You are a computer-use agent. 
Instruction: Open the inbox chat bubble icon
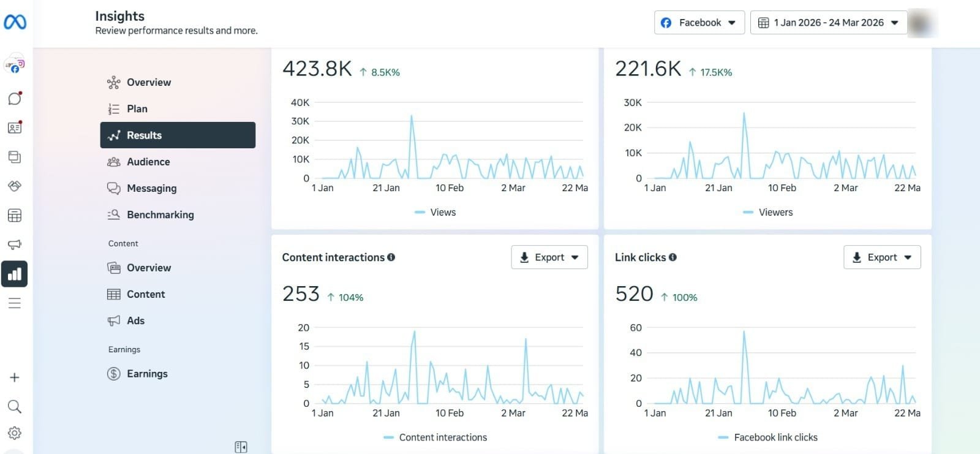(x=15, y=99)
